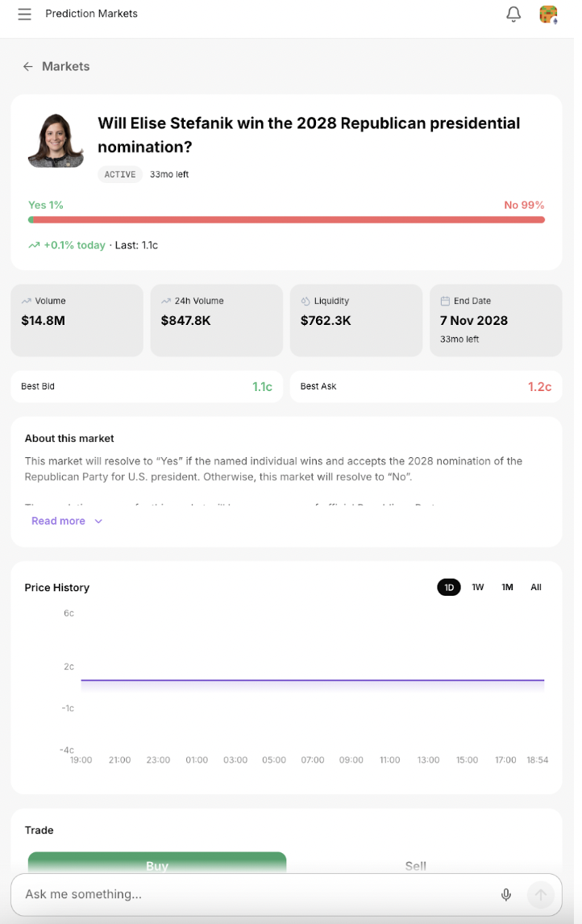Viewport: 582px width, 924px height.
Task: Switch price history to 1W view
Action: pyautogui.click(x=477, y=587)
